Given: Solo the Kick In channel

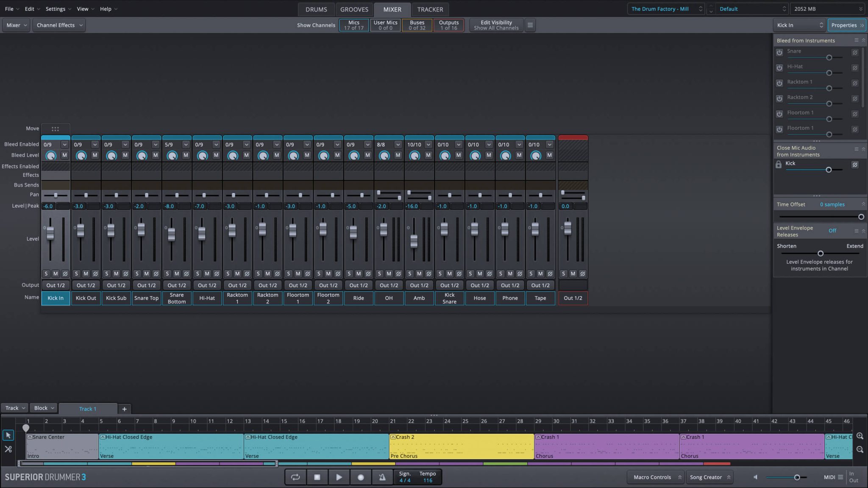Looking at the screenshot, I should (46, 273).
